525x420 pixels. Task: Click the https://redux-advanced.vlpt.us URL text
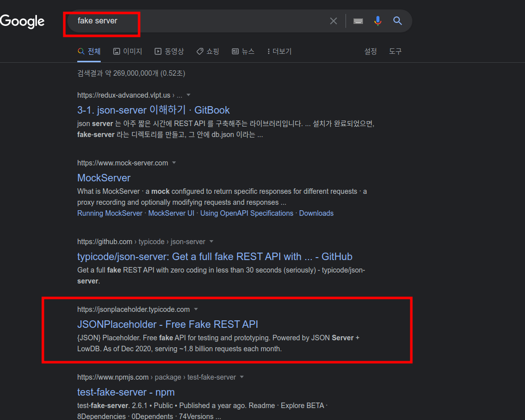(124, 95)
